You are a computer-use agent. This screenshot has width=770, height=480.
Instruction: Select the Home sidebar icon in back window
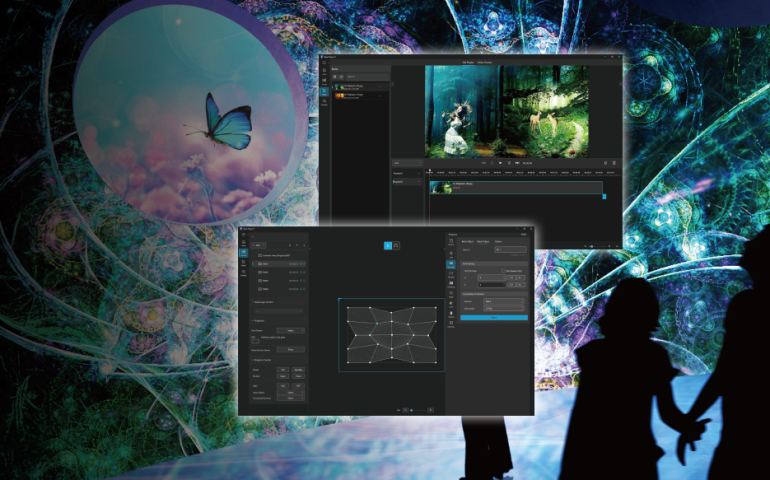click(324, 71)
